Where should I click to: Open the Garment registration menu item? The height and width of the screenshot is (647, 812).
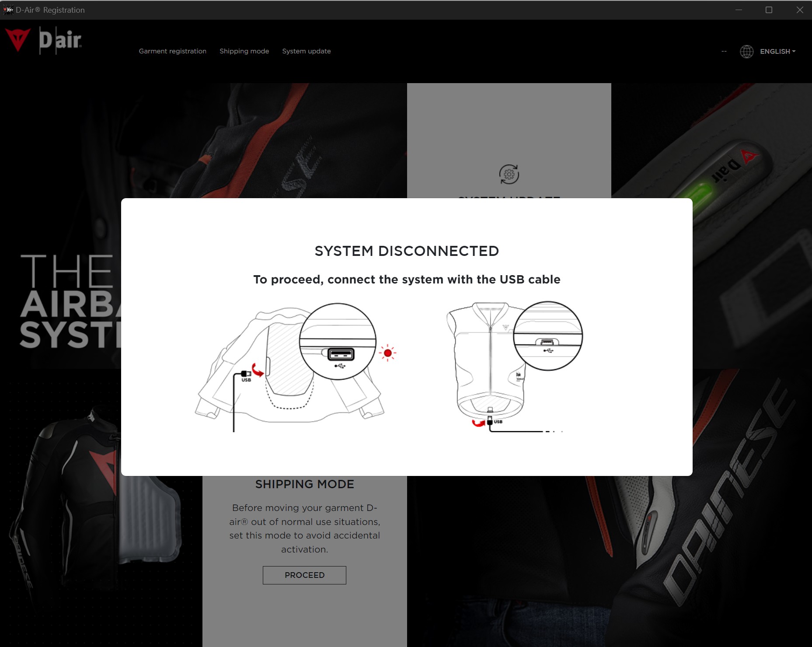point(172,51)
